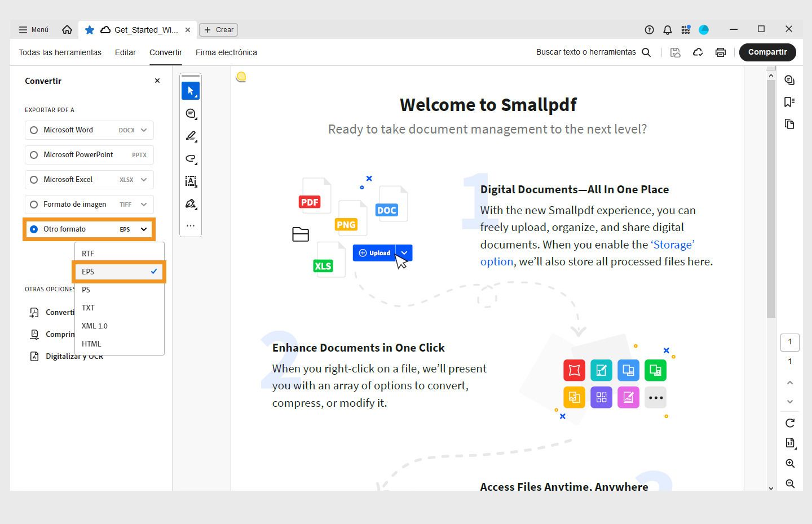
Task: Select Formato de imagen radio button
Action: [x=34, y=204]
